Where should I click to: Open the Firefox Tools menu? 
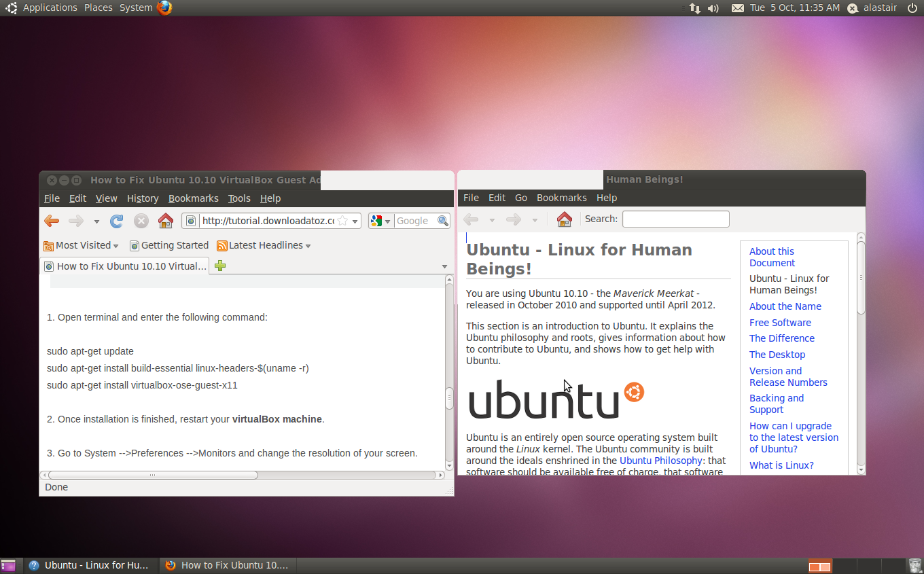coord(239,198)
